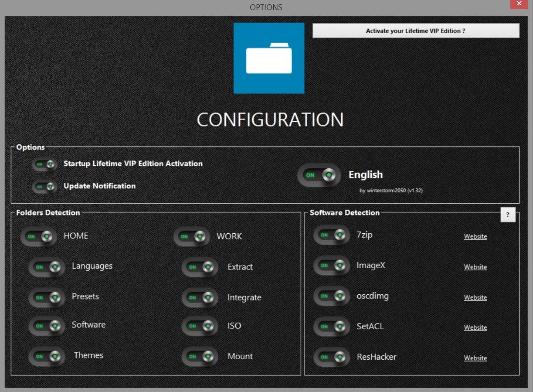Activate your Lifetime VIP Edition button

(416, 31)
